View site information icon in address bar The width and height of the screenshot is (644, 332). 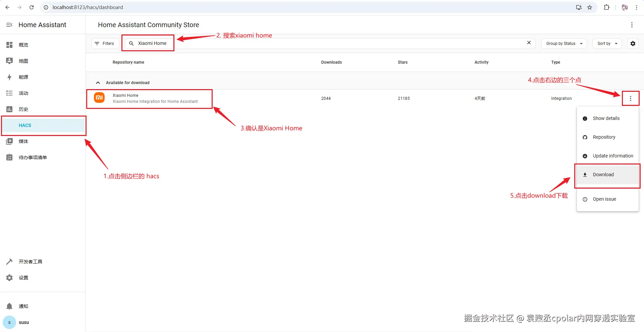(x=46, y=7)
